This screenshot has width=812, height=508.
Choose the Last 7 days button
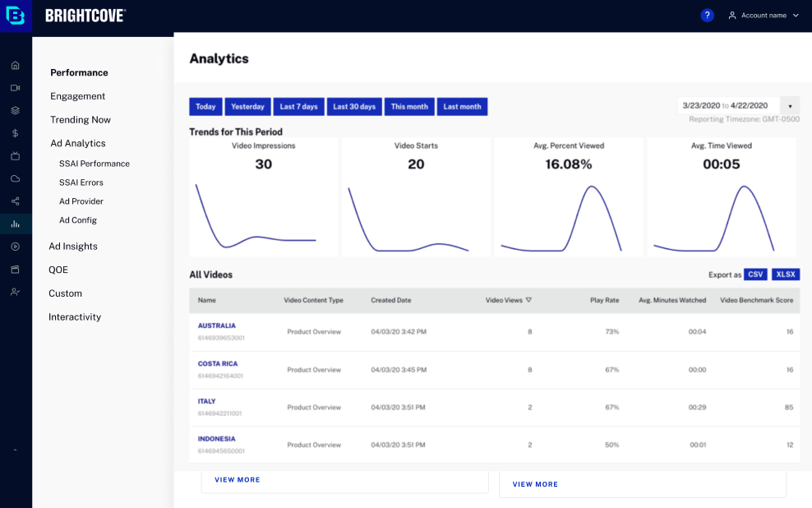299,107
